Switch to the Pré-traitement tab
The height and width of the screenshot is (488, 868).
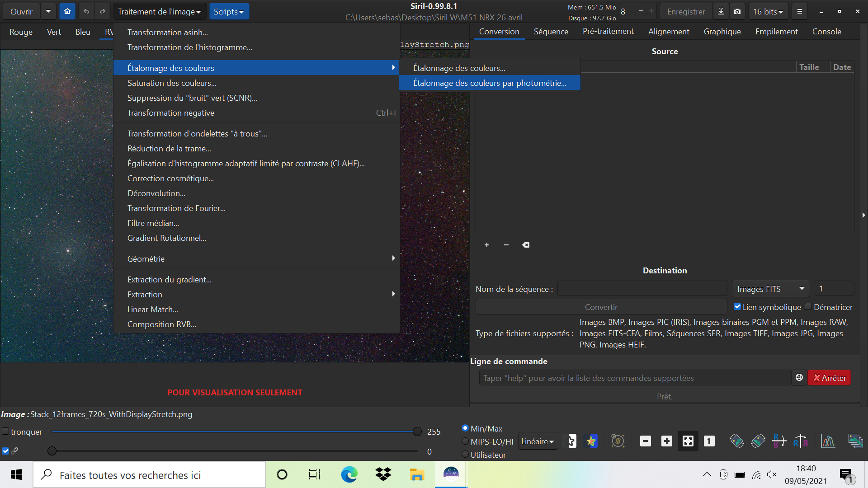[x=608, y=31]
